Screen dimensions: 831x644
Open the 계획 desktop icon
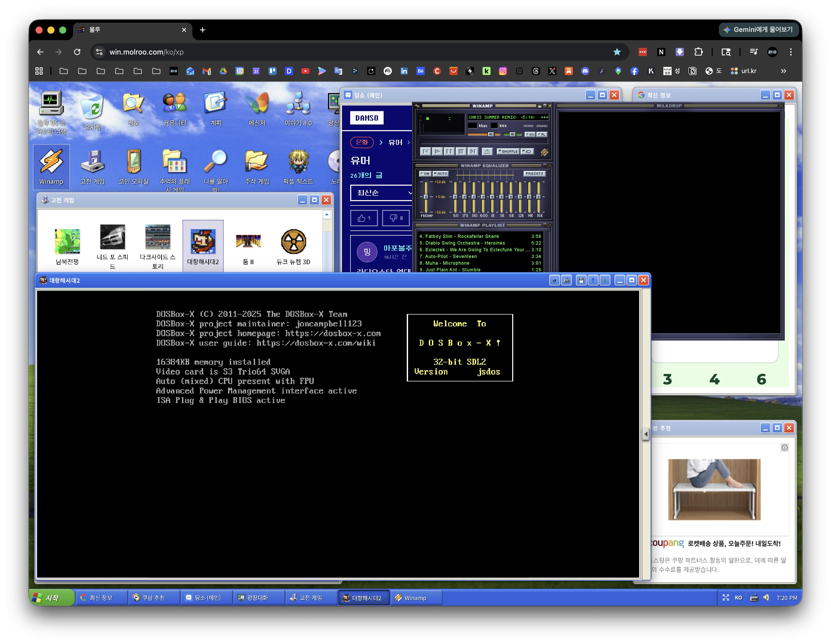216,109
